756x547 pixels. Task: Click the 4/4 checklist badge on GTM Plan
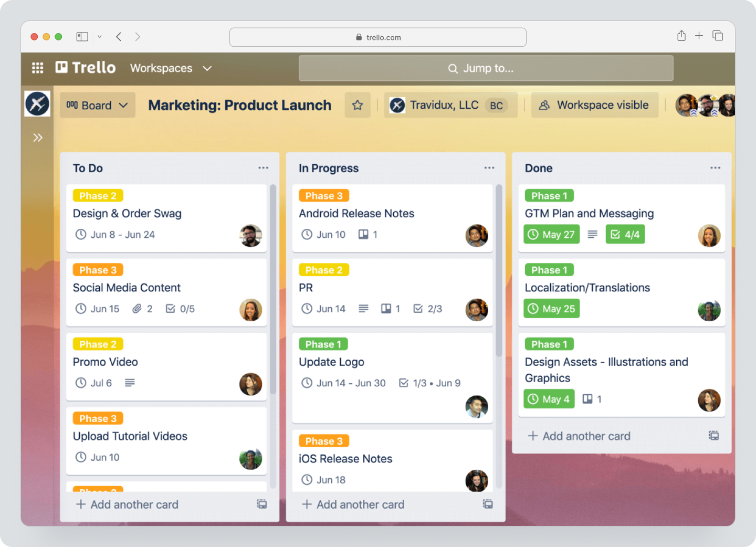625,234
